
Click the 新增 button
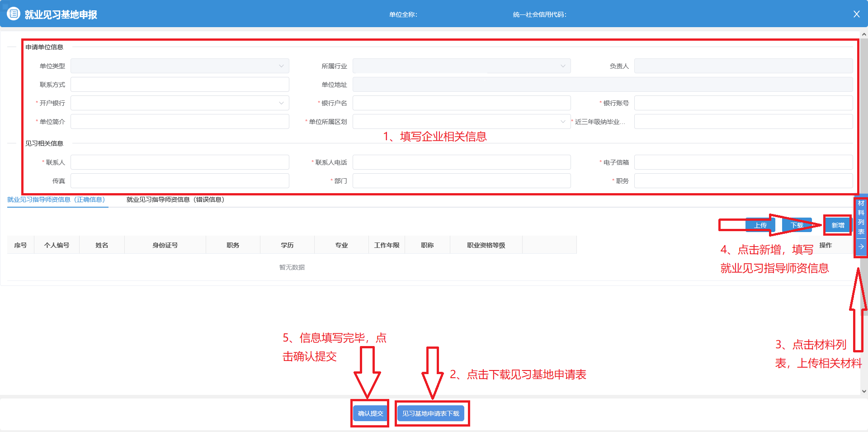[838, 225]
